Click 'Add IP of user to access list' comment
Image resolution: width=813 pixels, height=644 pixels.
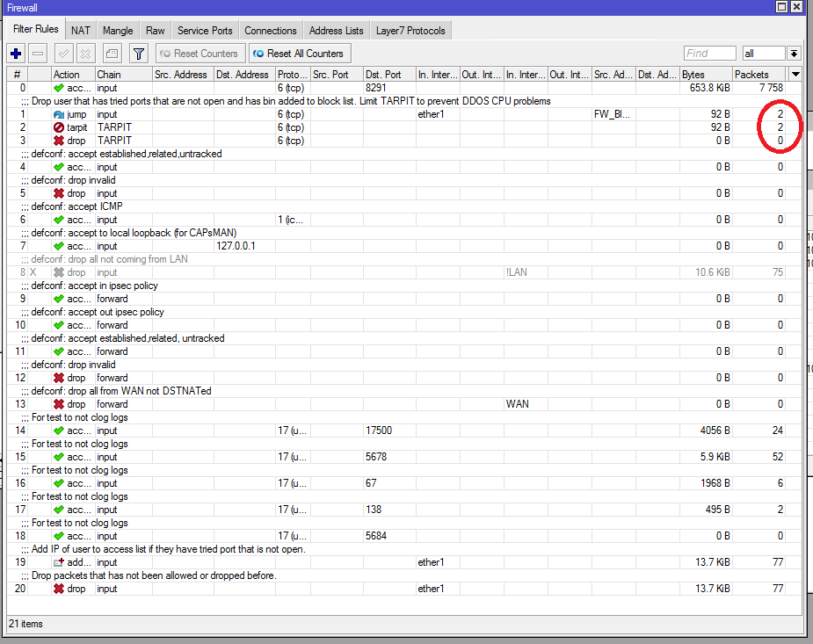[x=169, y=549]
